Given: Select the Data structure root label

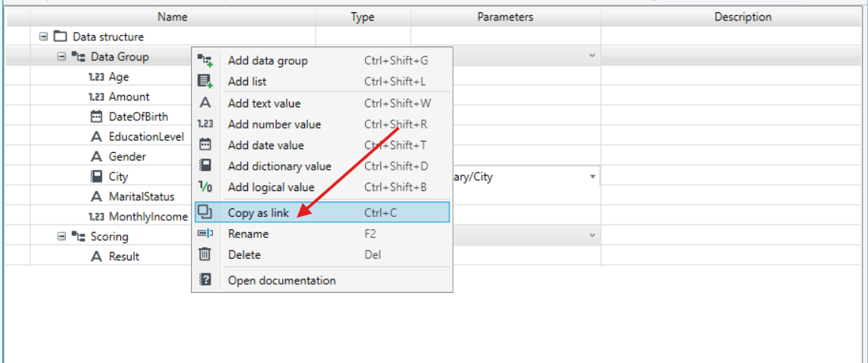Looking at the screenshot, I should [109, 37].
